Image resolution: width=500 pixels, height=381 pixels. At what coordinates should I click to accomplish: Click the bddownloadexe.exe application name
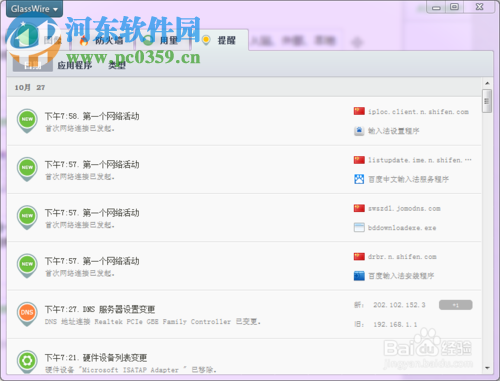[402, 228]
